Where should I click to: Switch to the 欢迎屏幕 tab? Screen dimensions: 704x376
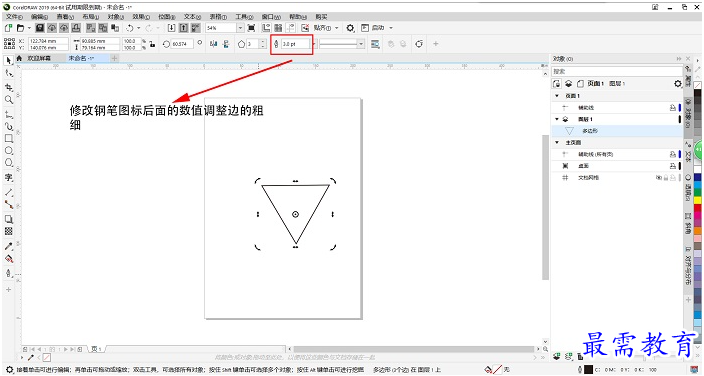pos(39,58)
